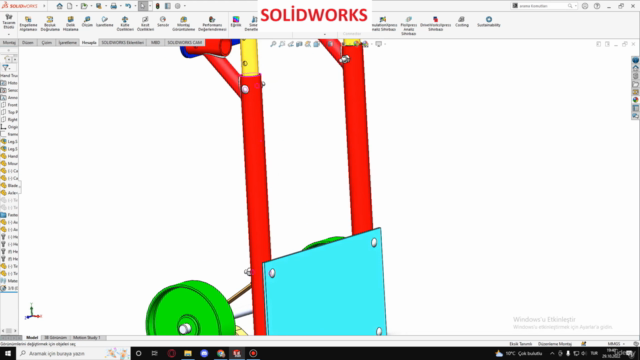
Task: Switch to Montaj tab
Action: coord(9,42)
